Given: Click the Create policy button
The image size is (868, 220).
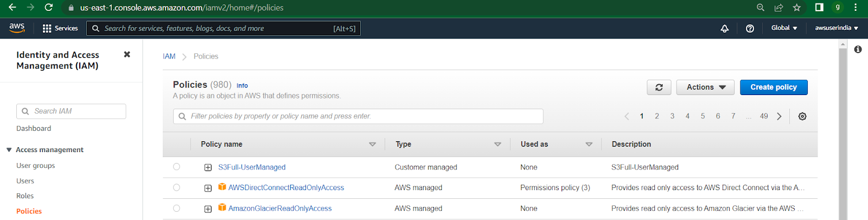Looking at the screenshot, I should (774, 87).
